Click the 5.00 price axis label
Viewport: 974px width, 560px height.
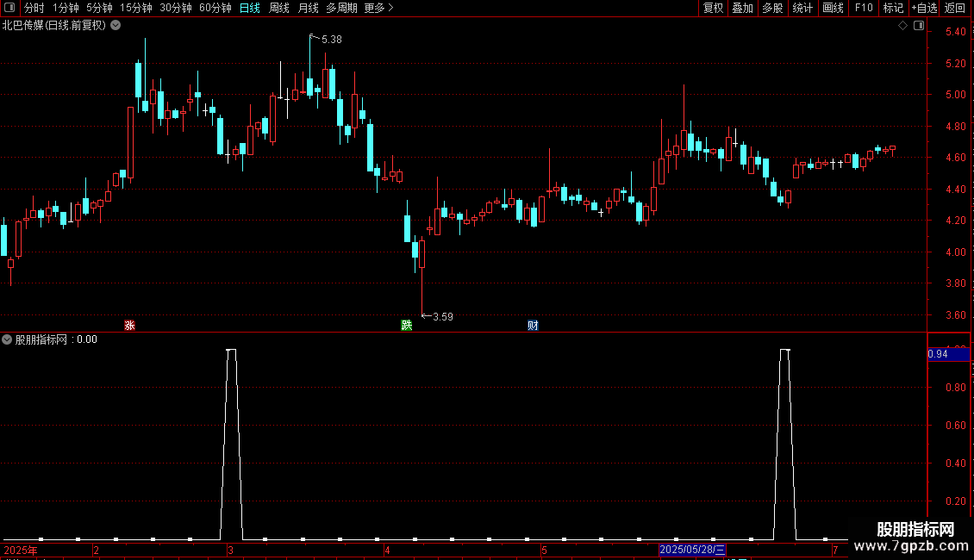[x=956, y=95]
